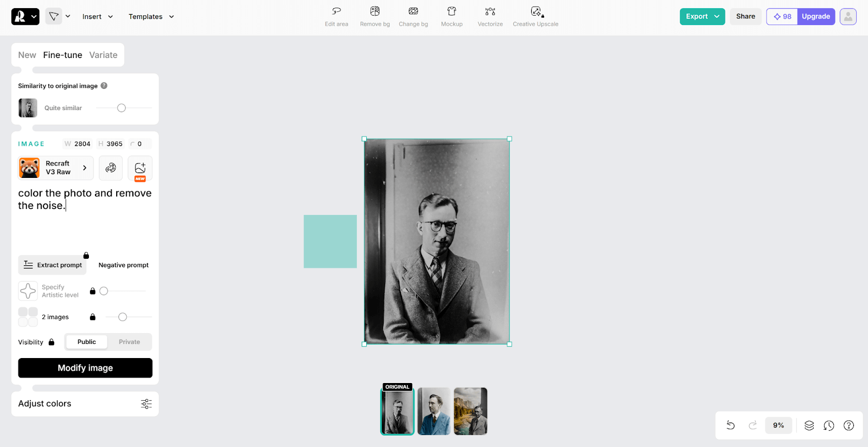Select the blue suit colorized thumbnail
The width and height of the screenshot is (868, 447).
(x=434, y=411)
